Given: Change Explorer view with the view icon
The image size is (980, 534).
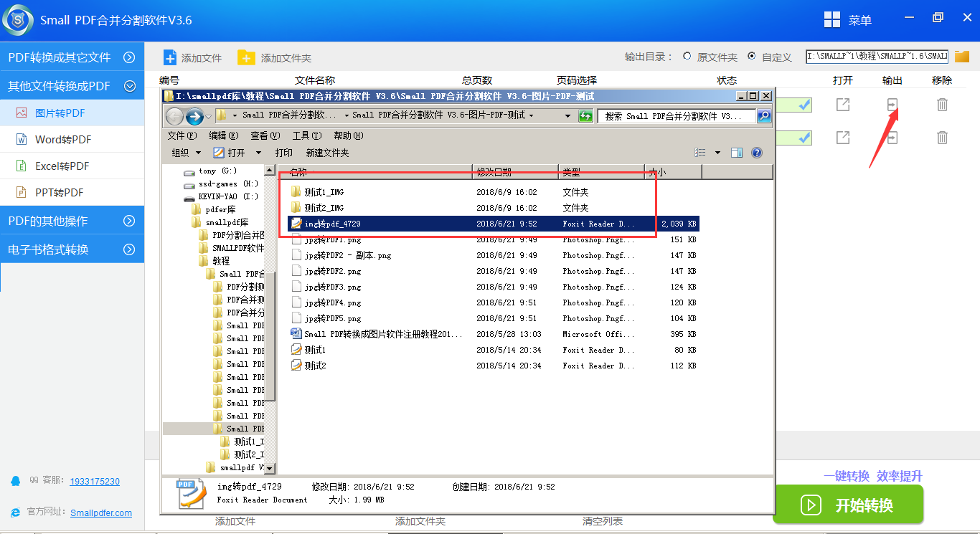Looking at the screenshot, I should [x=700, y=153].
